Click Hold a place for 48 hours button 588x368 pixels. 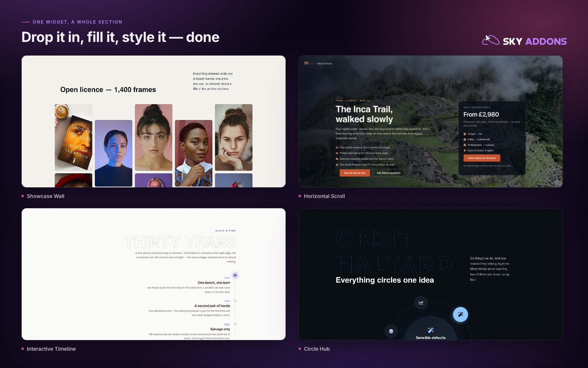(482, 158)
